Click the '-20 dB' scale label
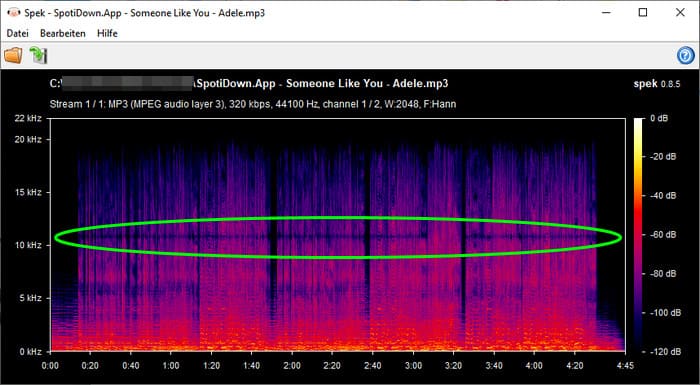The image size is (700, 385). coord(662,157)
